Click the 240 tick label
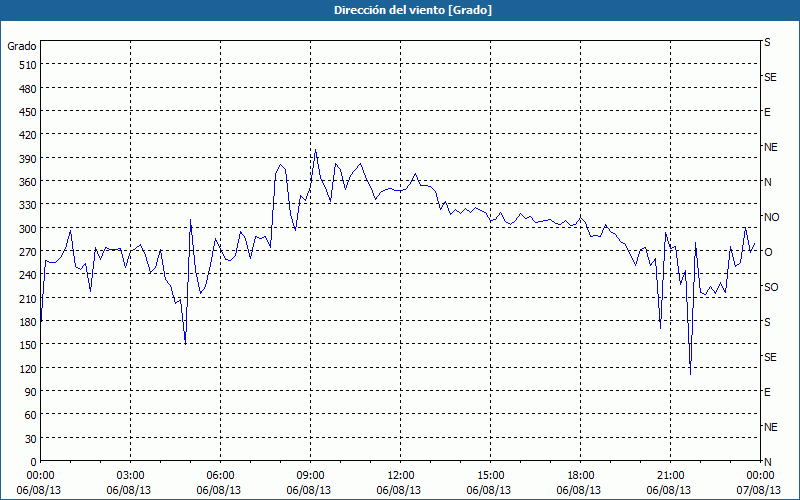The height and width of the screenshot is (500, 800). 29,275
